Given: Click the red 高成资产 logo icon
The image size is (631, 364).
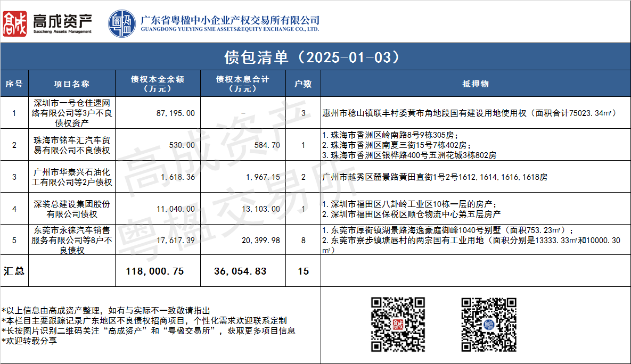Looking at the screenshot, I should coord(15,24).
